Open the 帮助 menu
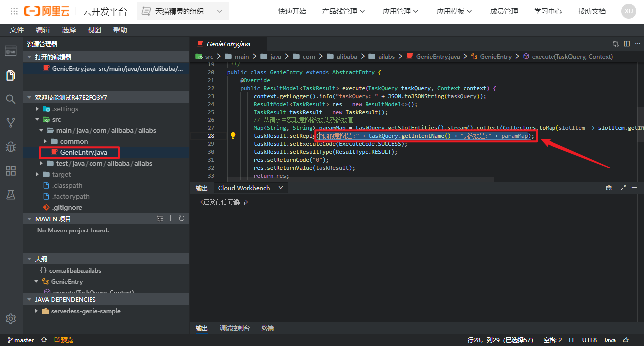The height and width of the screenshot is (346, 644). pyautogui.click(x=120, y=30)
